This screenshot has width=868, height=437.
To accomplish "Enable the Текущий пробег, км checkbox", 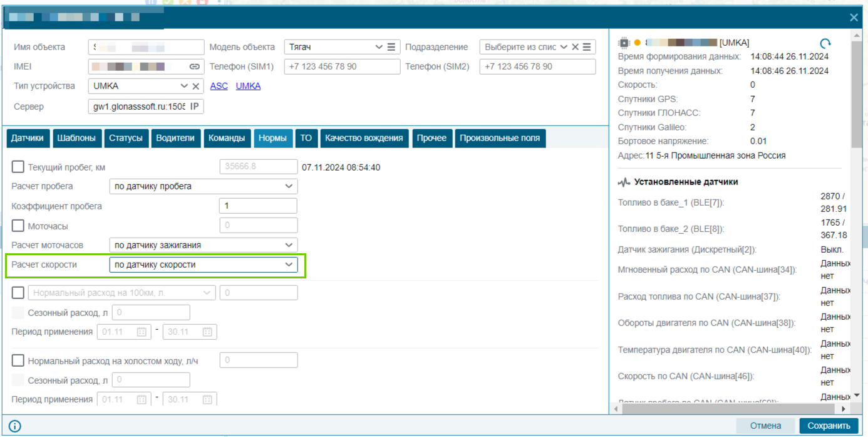I will pyautogui.click(x=18, y=167).
